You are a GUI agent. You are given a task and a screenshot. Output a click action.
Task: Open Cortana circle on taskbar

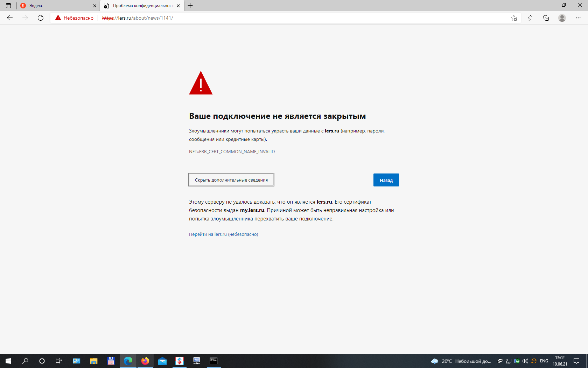coord(42,361)
